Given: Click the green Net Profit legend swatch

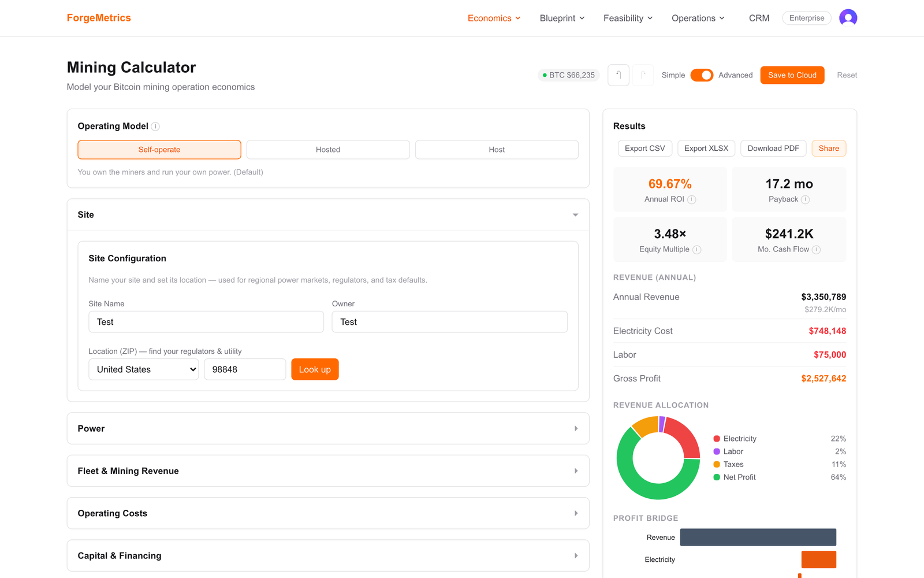Looking at the screenshot, I should pyautogui.click(x=717, y=477).
